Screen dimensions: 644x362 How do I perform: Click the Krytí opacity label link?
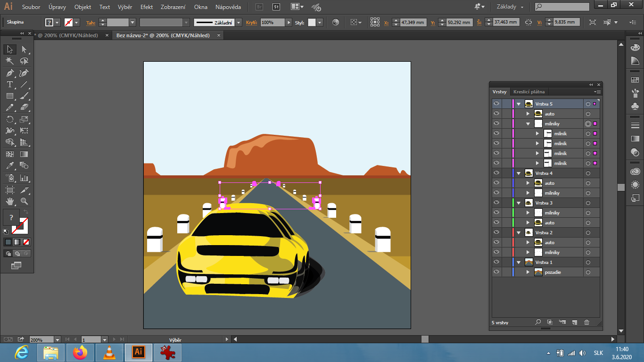coord(251,23)
